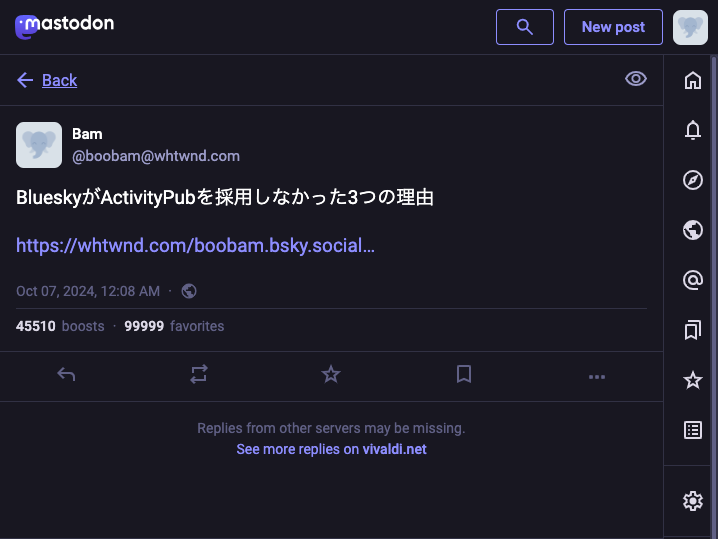Open the Live feeds globe icon
718x539 pixels.
pyautogui.click(x=692, y=230)
